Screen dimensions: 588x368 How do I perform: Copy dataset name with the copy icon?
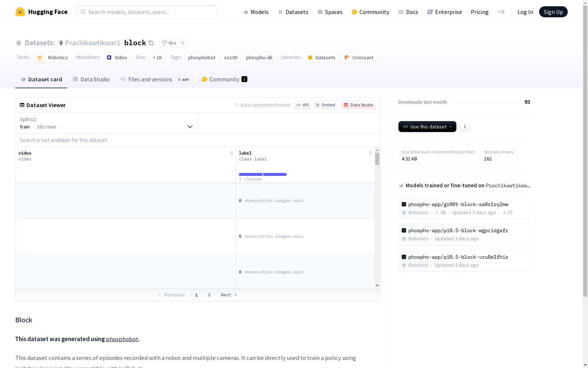[151, 43]
